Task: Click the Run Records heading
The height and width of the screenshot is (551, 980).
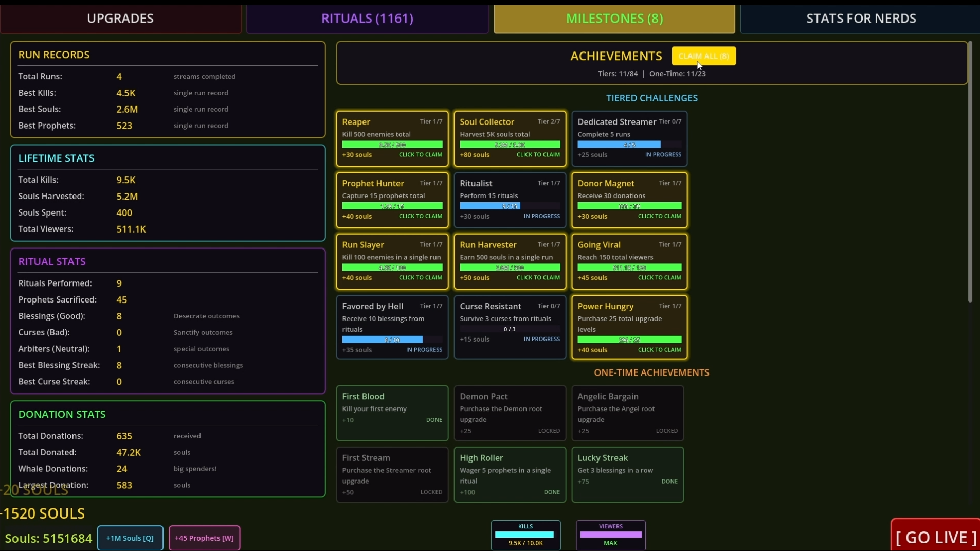Action: (x=54, y=55)
